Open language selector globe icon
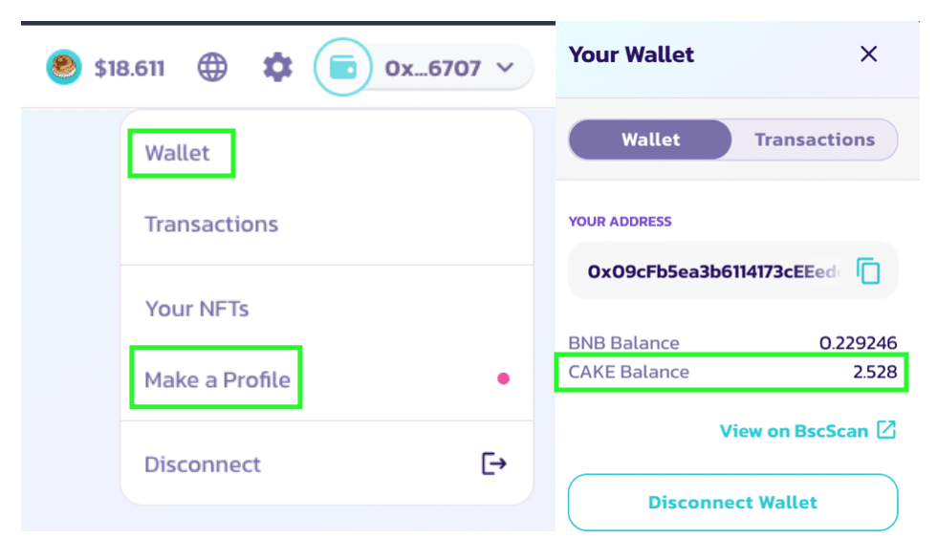937x560 pixels. pyautogui.click(x=212, y=68)
